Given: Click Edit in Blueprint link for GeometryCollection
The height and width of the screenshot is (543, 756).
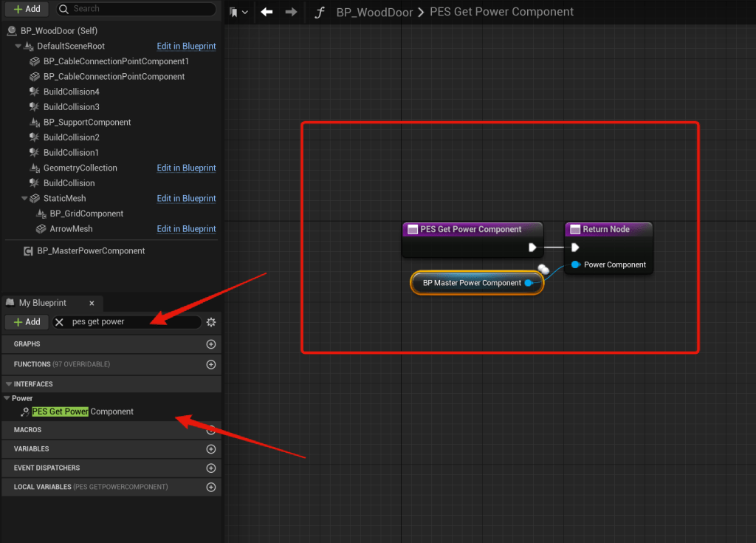Looking at the screenshot, I should 186,168.
